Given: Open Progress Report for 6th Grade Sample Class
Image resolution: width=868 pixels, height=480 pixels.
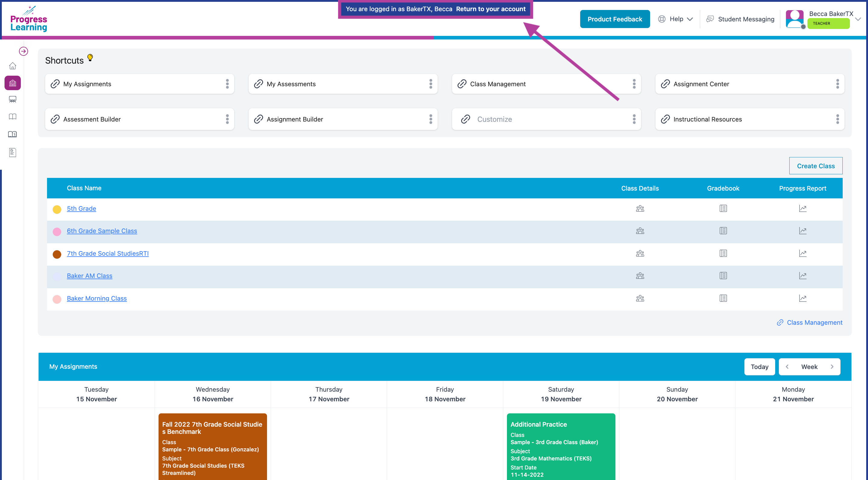Looking at the screenshot, I should pos(803,231).
